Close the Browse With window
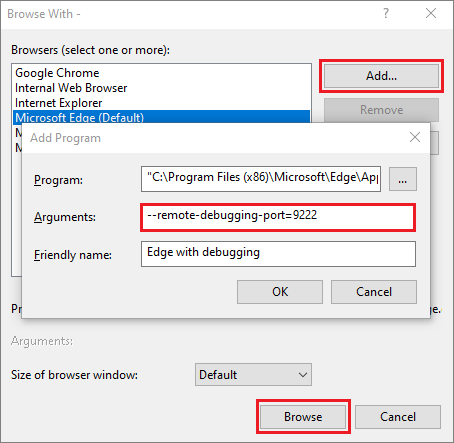This screenshot has width=454, height=443. [x=431, y=14]
